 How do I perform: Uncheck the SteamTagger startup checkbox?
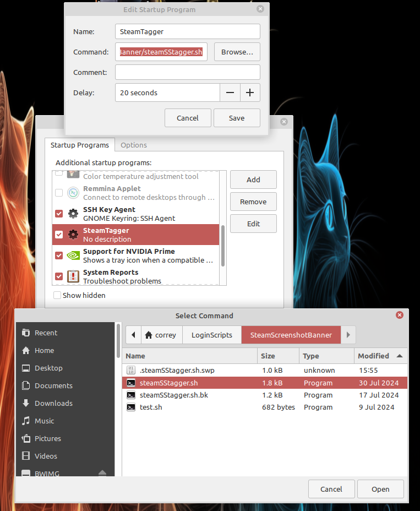tap(59, 235)
